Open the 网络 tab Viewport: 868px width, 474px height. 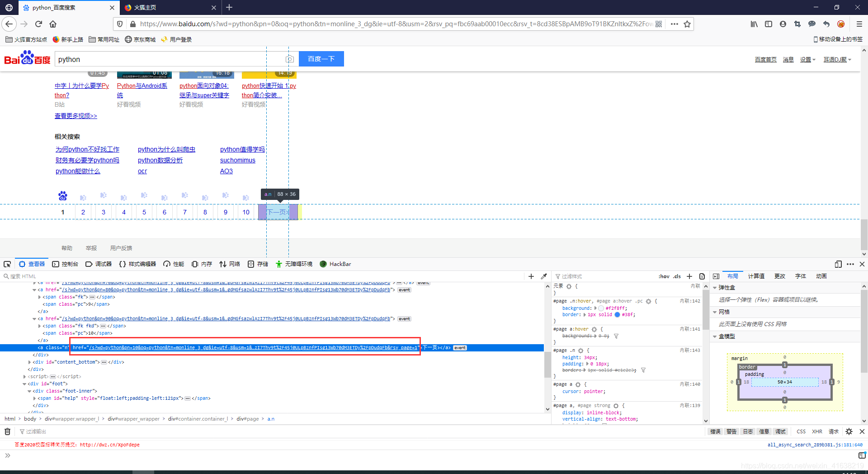230,264
